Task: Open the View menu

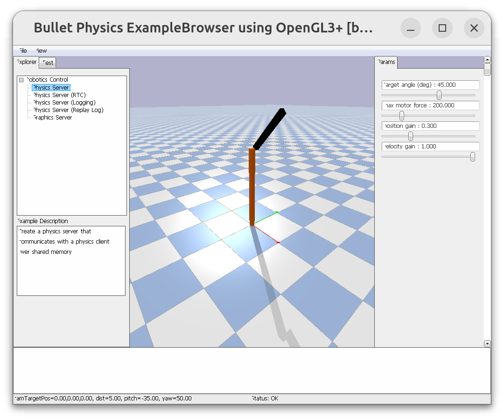Action: (x=42, y=51)
